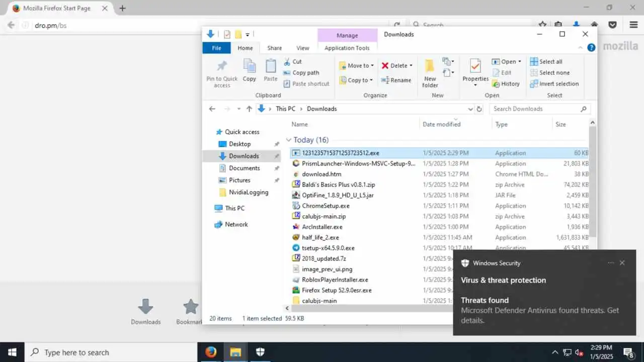Open address bar history dropdown

click(470, 109)
